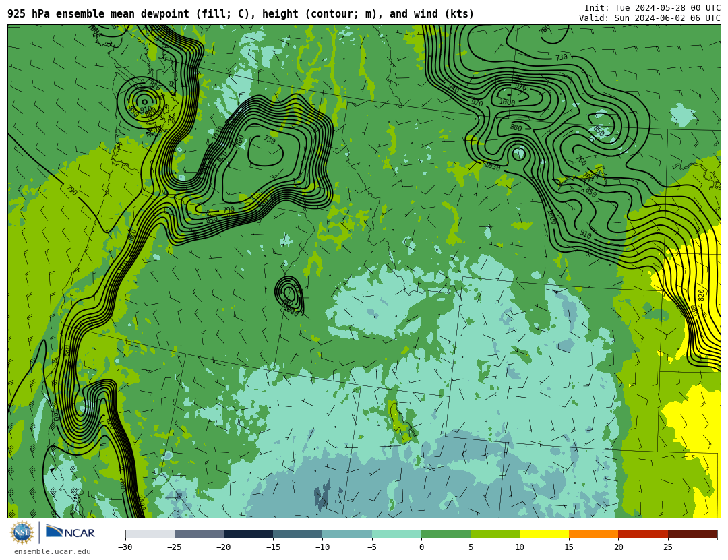Click the colorbar tick label -30

pyautogui.click(x=125, y=547)
